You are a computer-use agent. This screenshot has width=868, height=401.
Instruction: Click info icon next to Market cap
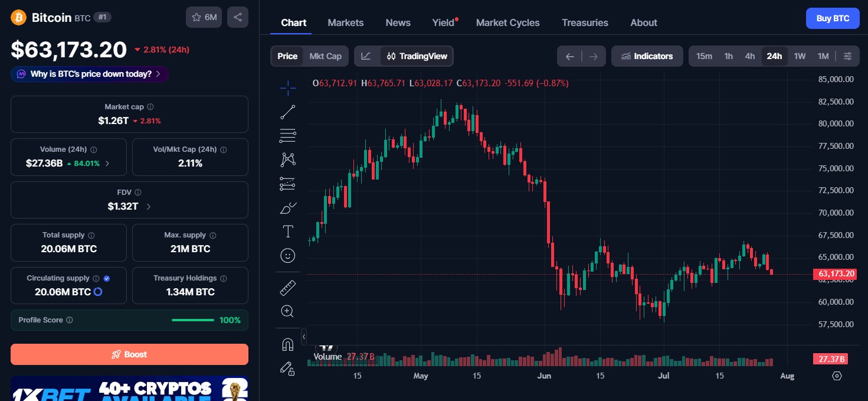[150, 107]
